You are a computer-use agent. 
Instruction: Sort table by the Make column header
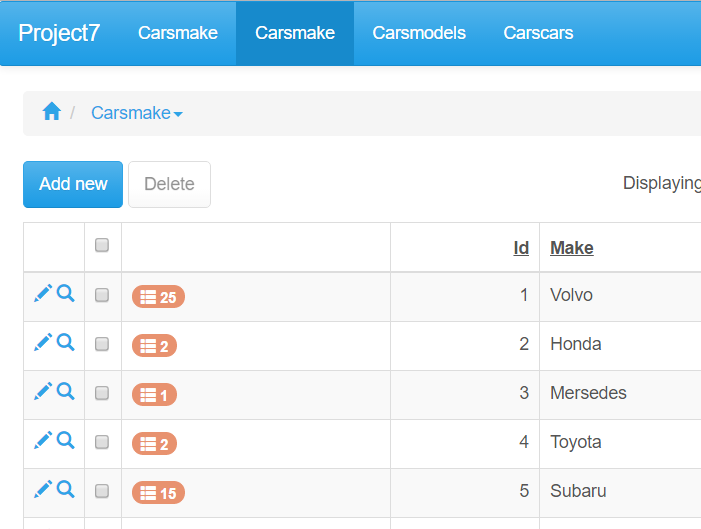click(x=571, y=248)
